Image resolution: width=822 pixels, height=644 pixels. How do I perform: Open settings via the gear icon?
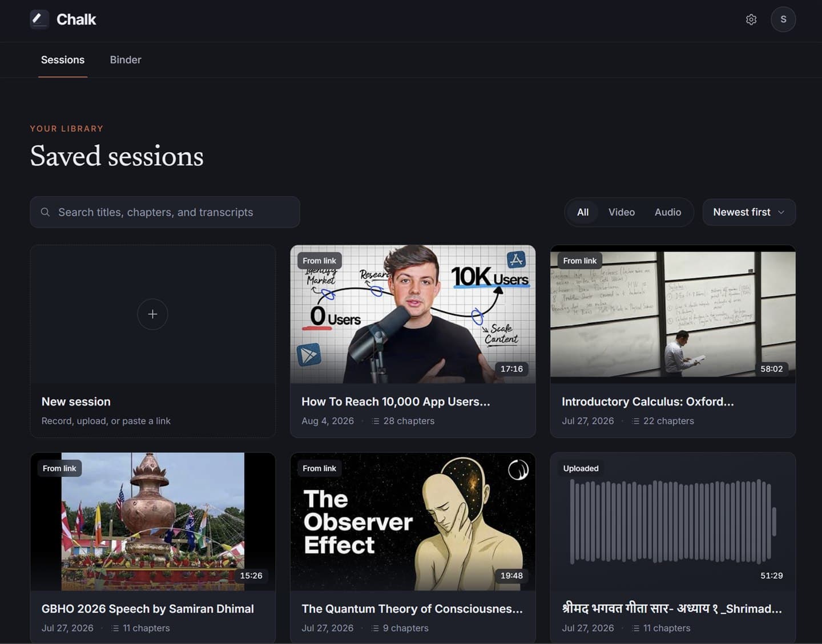[751, 19]
